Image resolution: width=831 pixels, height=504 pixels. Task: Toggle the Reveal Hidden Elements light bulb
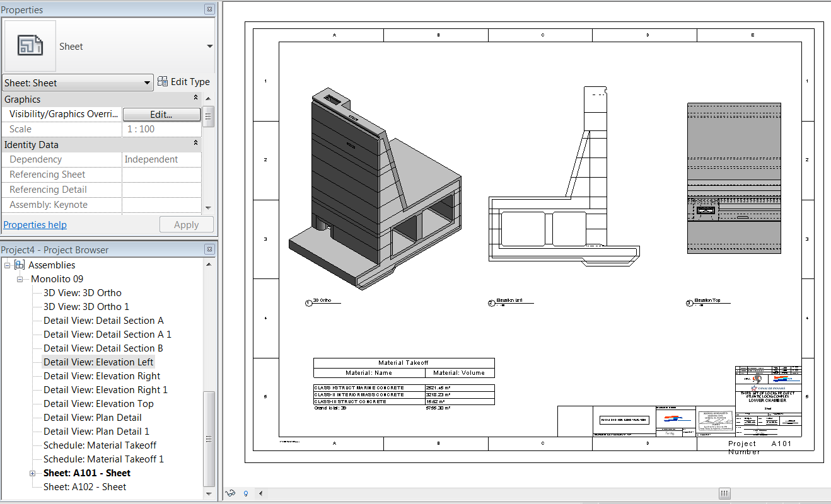246,493
